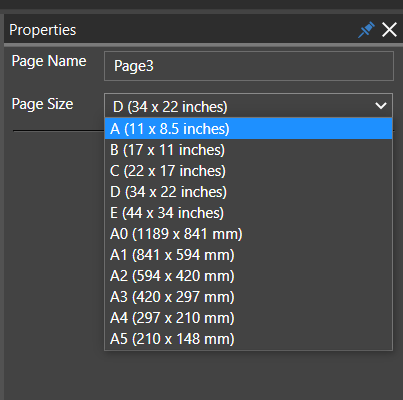Pick A4 (297 x 210 mm) option
This screenshot has width=403, height=400.
[248, 318]
